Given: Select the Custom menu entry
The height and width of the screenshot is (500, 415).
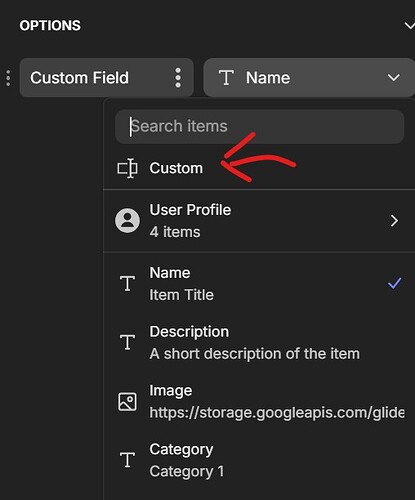Looking at the screenshot, I should [259, 168].
